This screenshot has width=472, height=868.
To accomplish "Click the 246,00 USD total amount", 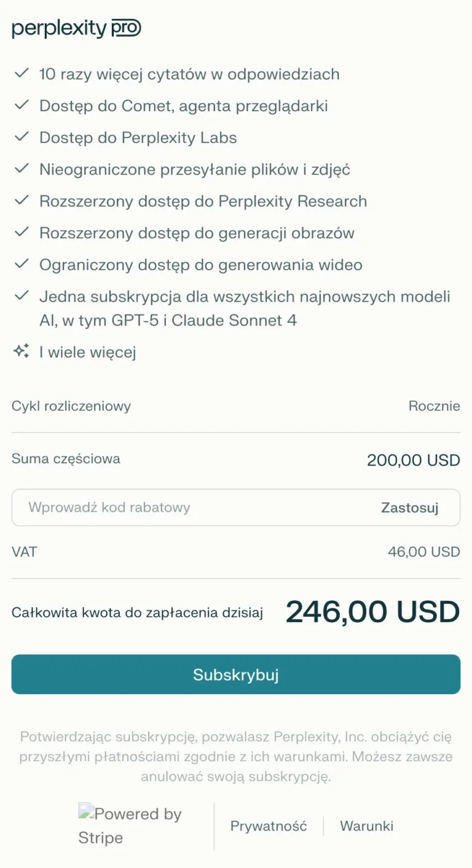I will pos(372,612).
